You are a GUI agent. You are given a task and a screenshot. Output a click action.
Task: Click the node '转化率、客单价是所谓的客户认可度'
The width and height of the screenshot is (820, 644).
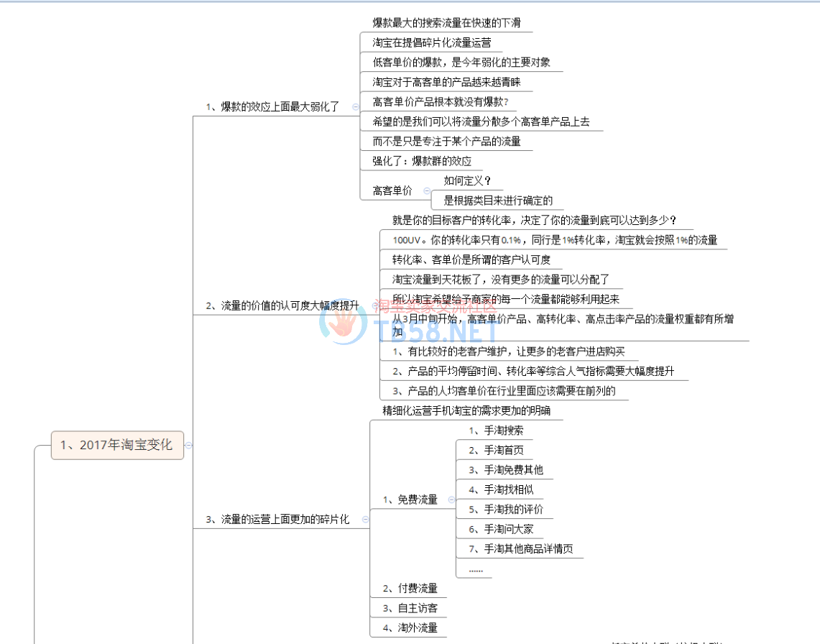471,260
